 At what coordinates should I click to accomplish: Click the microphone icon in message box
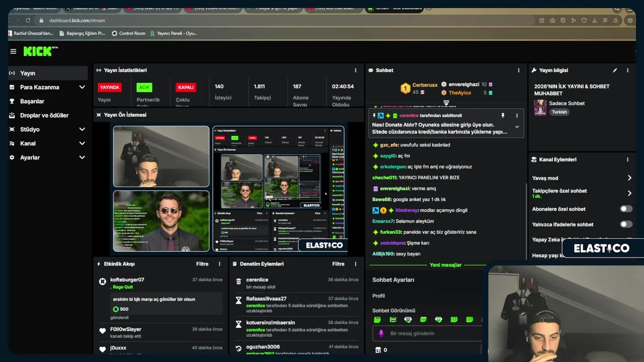(381, 333)
